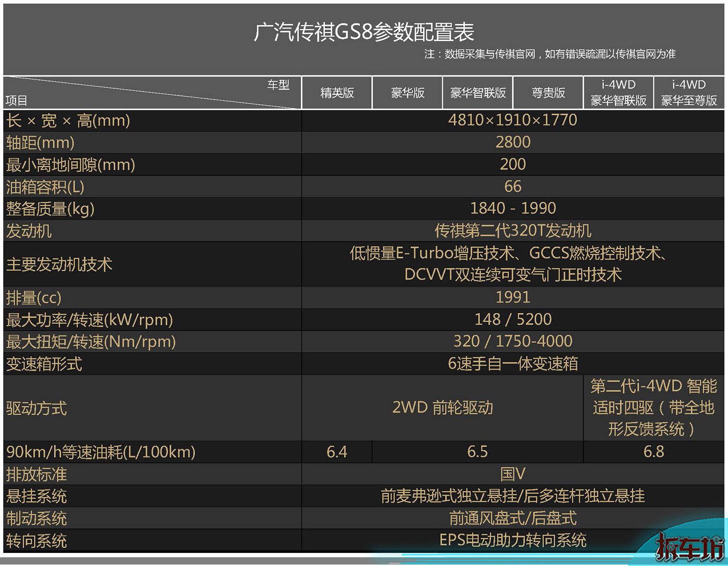Viewport: 728px width, 566px height.
Task: Click the 转向系统 row label
Action: [x=36, y=541]
